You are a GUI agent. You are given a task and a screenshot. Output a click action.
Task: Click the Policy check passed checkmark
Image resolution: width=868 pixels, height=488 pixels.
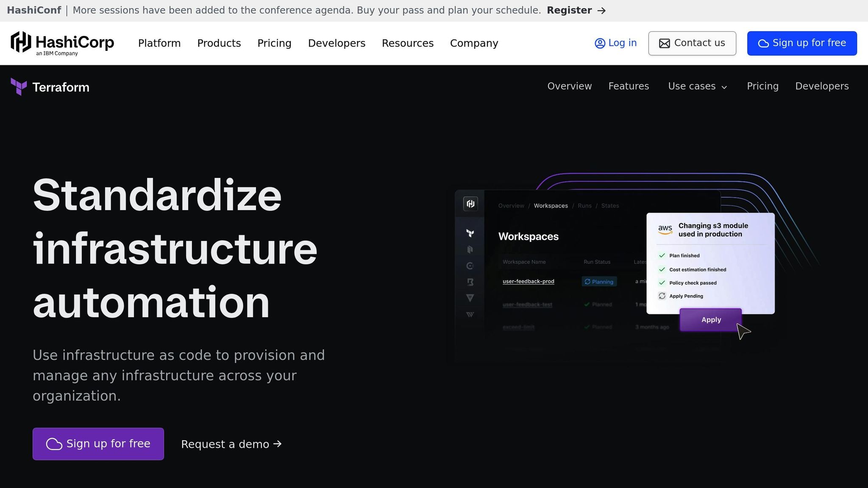coord(662,283)
